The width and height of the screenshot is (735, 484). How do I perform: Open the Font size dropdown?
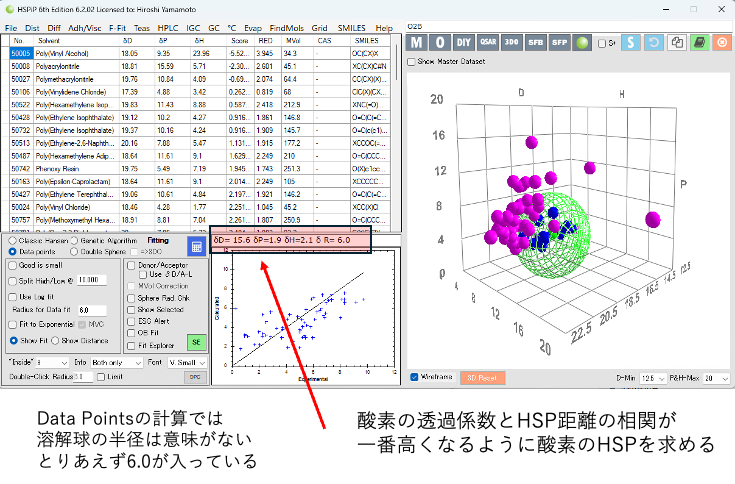click(187, 361)
